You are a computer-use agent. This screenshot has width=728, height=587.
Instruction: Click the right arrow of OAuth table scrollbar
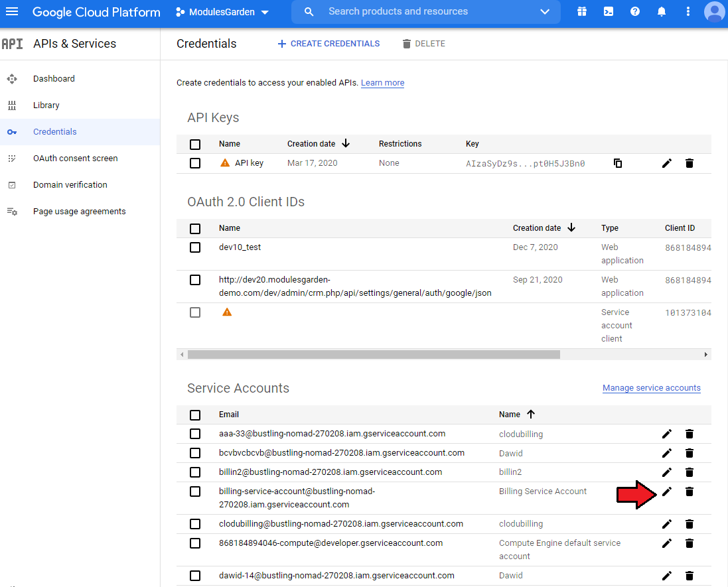point(705,354)
